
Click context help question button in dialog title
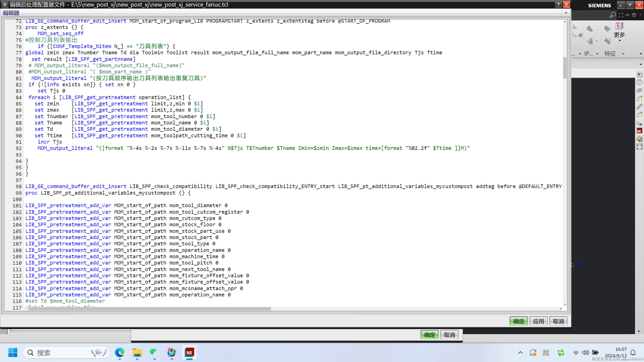[558, 5]
